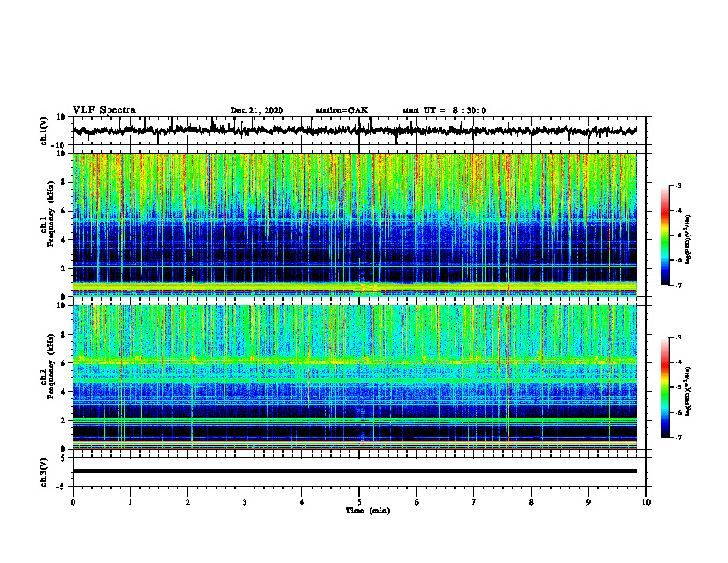
Task: Click time axis tick label "10"
Action: pos(646,502)
